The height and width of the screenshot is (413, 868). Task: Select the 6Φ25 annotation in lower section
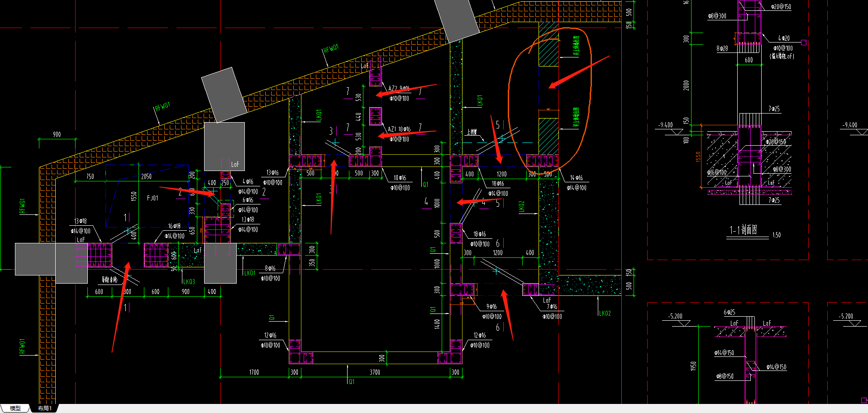[x=729, y=312]
